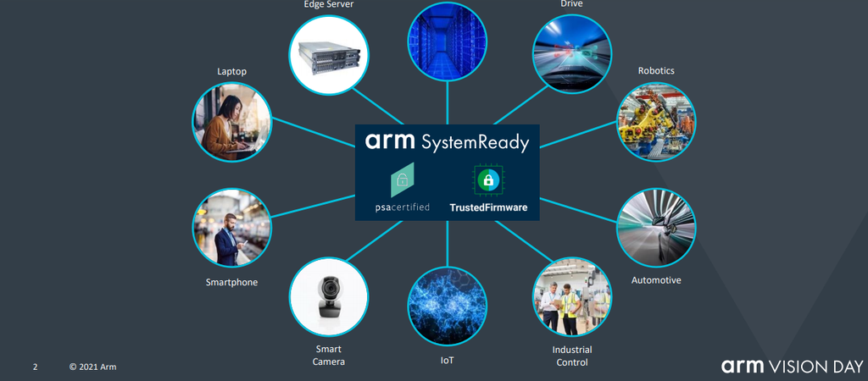Image resolution: width=868 pixels, height=381 pixels.
Task: Select the 'TrustedFirmware' text
Action: 488,208
